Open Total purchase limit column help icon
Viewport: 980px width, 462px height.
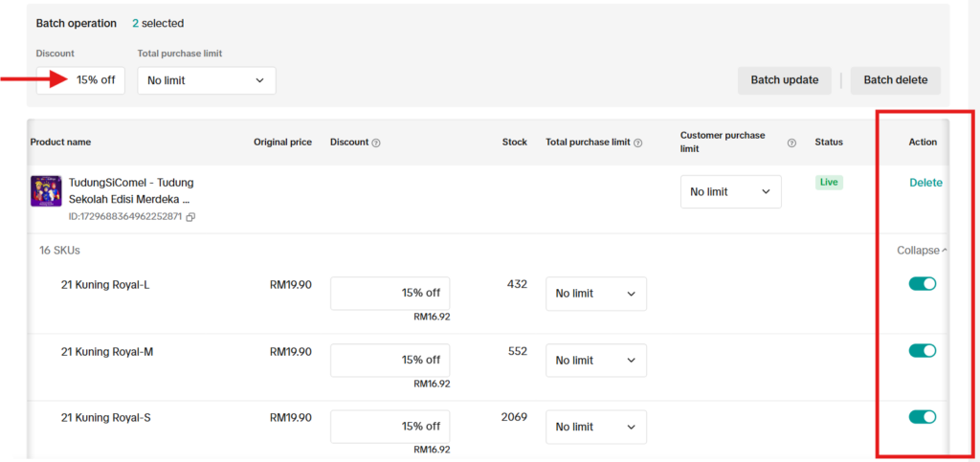[x=637, y=143]
